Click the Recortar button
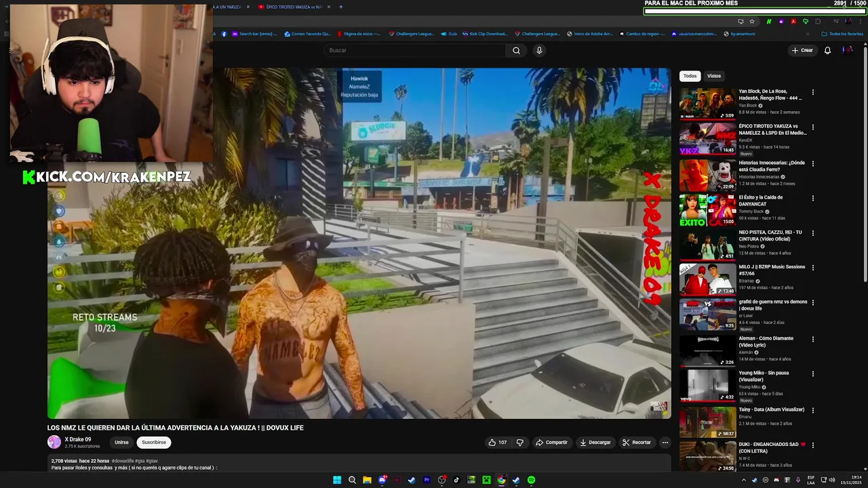The height and width of the screenshot is (488, 868). click(637, 443)
